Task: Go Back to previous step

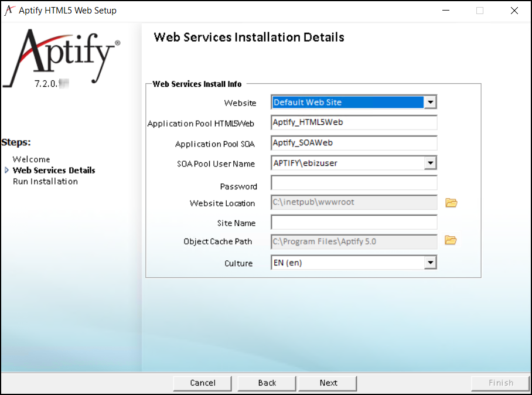Action: point(267,383)
